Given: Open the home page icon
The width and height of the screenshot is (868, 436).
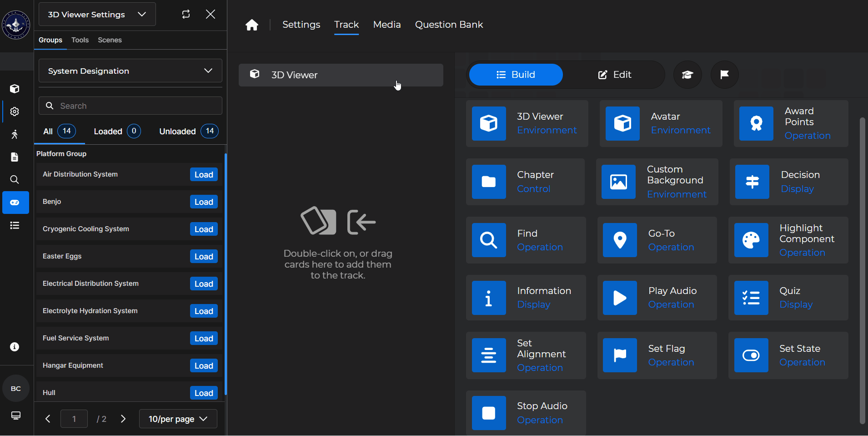Looking at the screenshot, I should click(252, 25).
